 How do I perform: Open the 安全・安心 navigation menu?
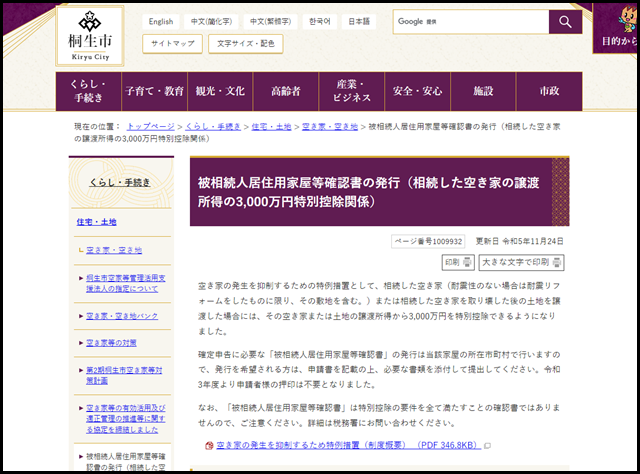pos(417,91)
